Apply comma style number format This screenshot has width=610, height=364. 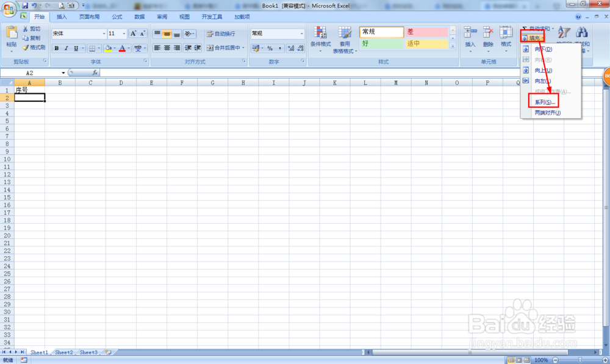tap(280, 48)
